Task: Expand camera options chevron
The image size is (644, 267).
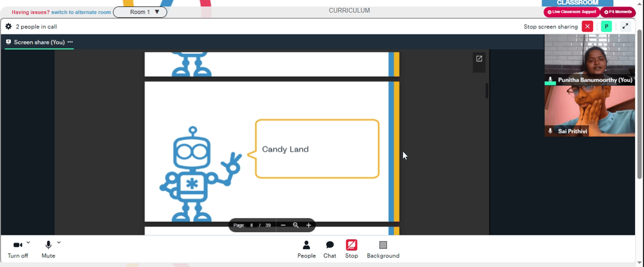Action: click(28, 242)
